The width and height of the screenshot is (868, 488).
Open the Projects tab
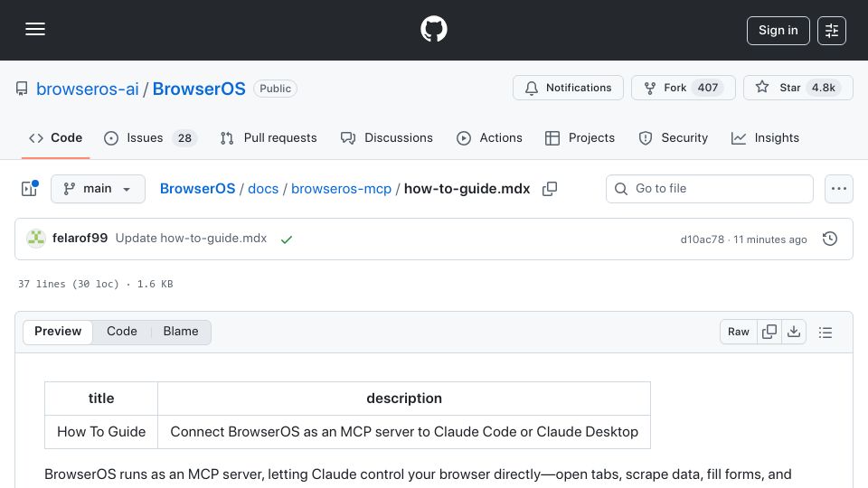[x=580, y=137]
